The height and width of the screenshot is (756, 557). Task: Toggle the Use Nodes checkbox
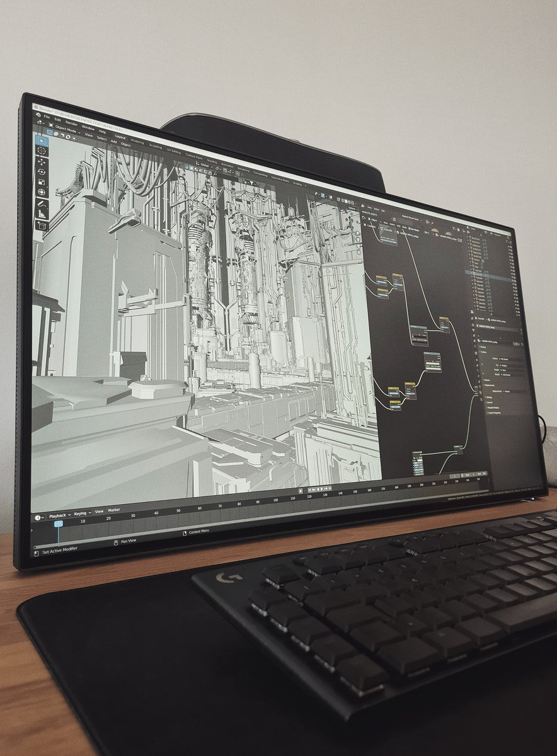409,229
